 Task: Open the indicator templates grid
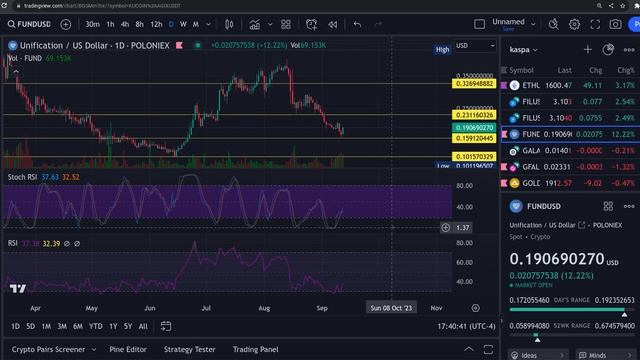click(286, 24)
